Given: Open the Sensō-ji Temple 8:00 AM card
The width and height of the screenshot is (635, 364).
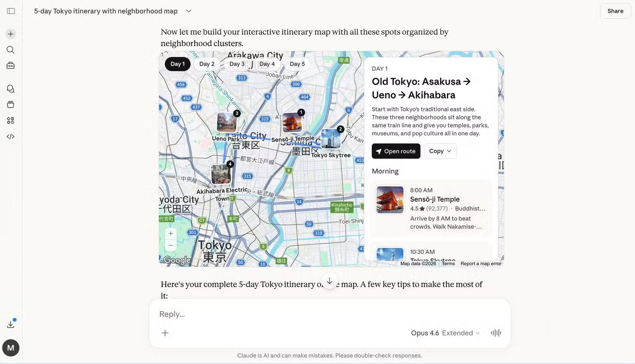Looking at the screenshot, I should tap(431, 208).
